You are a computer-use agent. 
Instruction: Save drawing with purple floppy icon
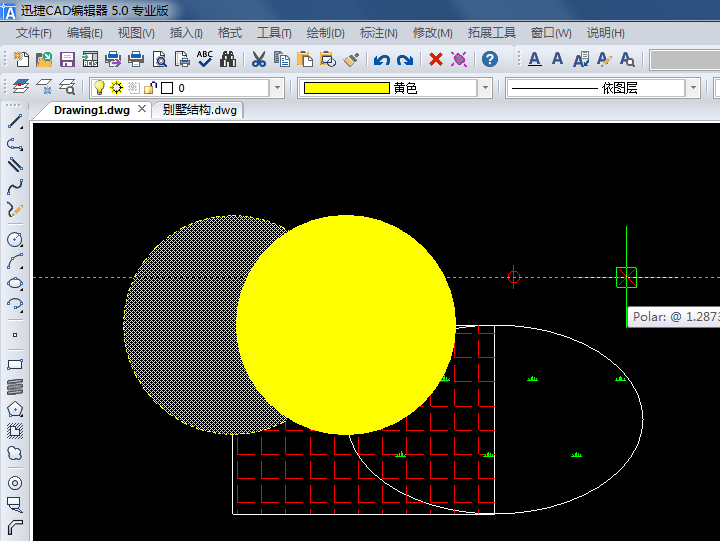pos(68,59)
